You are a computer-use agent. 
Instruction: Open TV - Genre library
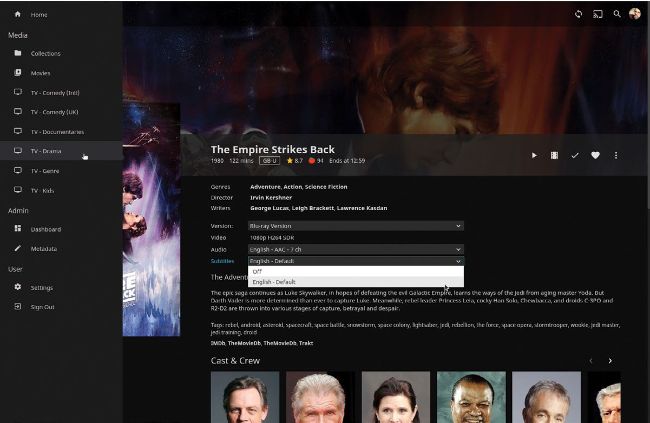coord(61,170)
